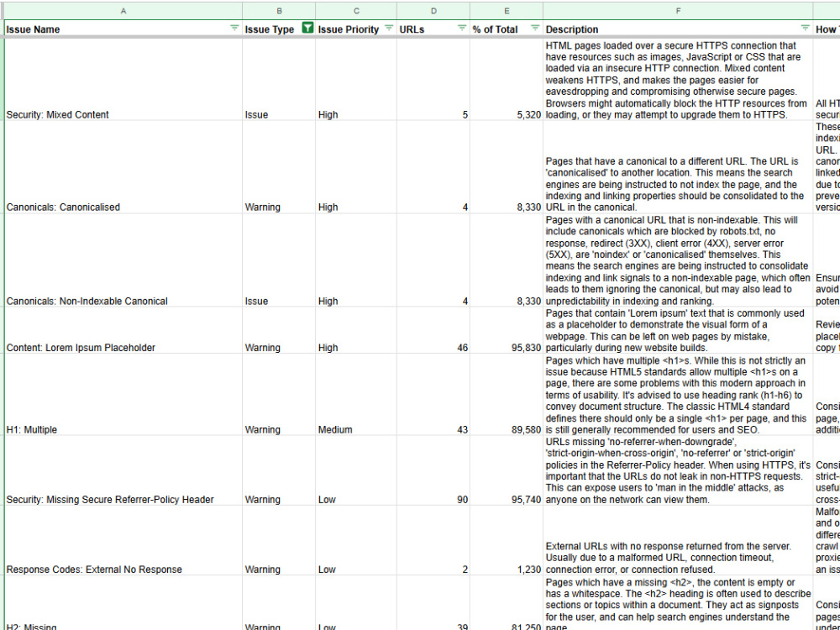Select URLs value 46 in Lorem Ipsum row
The height and width of the screenshot is (630, 840).
point(433,330)
